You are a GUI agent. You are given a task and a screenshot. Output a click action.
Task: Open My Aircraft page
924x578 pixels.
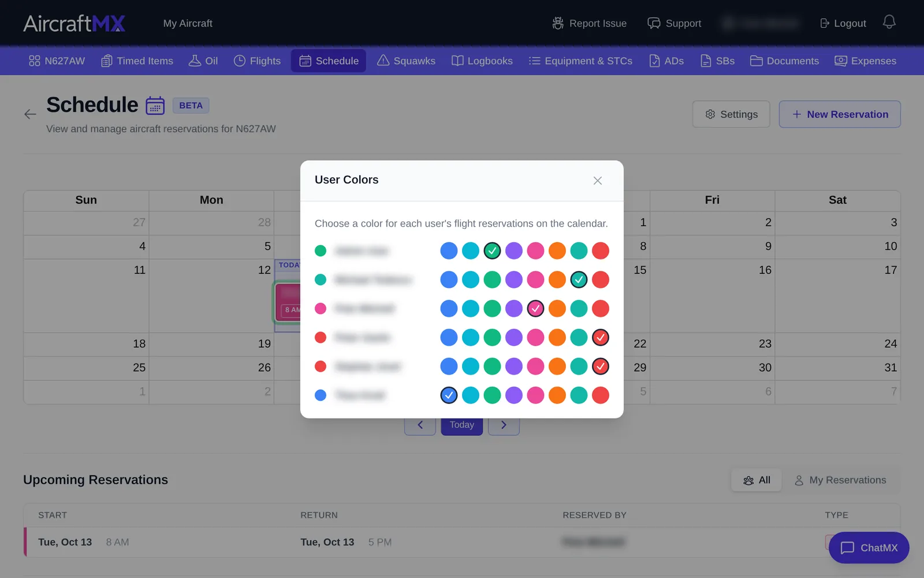coord(188,23)
